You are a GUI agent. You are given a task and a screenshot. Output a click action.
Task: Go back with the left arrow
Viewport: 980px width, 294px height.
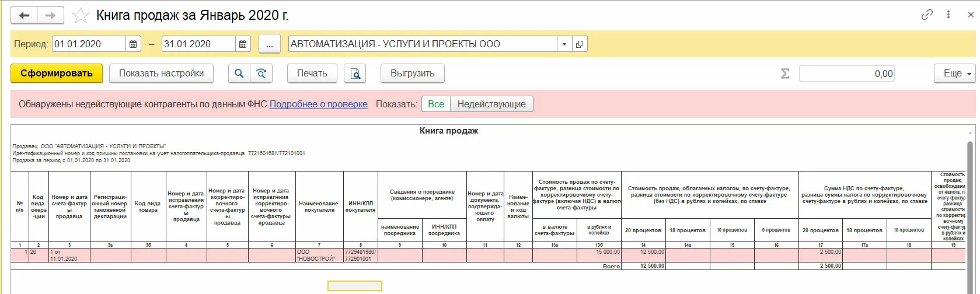coord(25,16)
